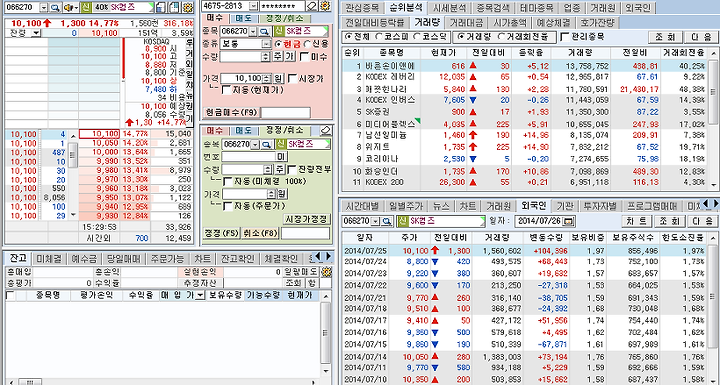Switch to the 테마종목 tab

[537, 8]
